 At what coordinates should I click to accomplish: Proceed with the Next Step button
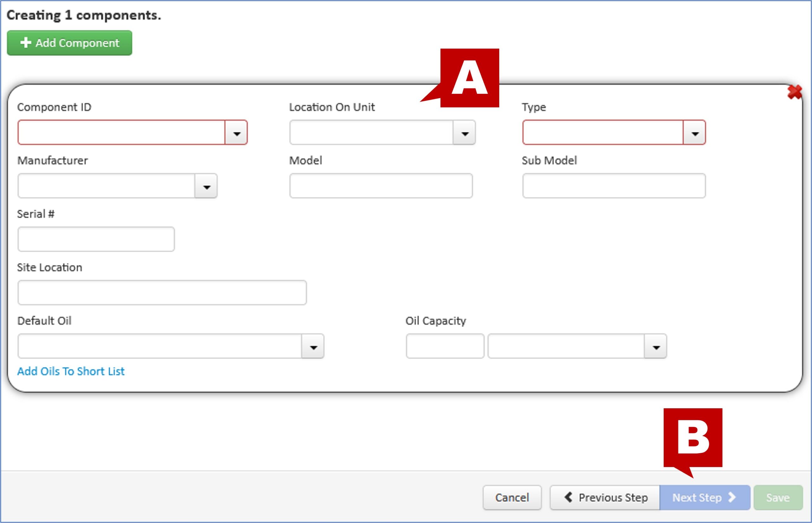click(x=704, y=498)
